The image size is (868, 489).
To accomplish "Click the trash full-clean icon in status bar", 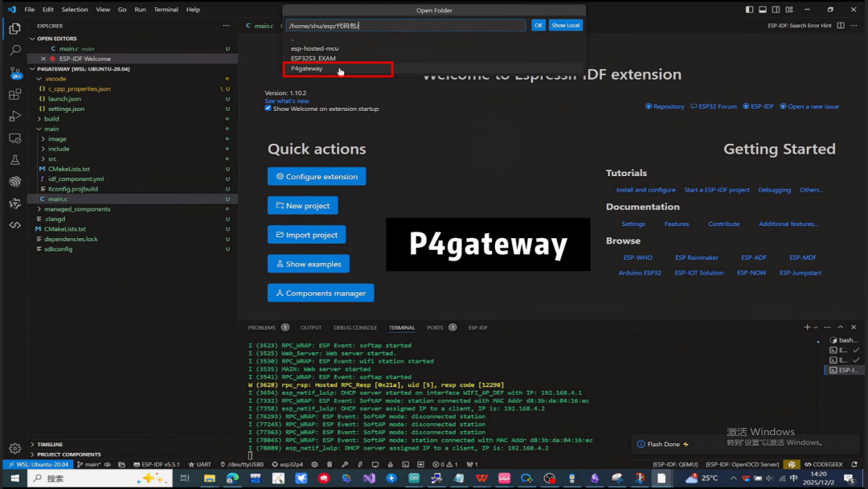I will (x=330, y=465).
